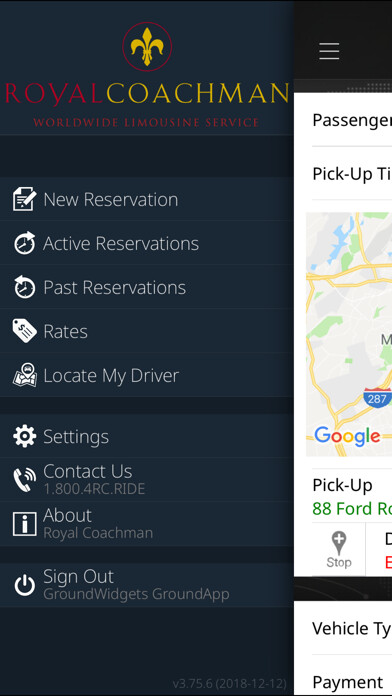This screenshot has width=392, height=696.
Task: Click the Active Reservations clock icon
Action: coord(24,243)
